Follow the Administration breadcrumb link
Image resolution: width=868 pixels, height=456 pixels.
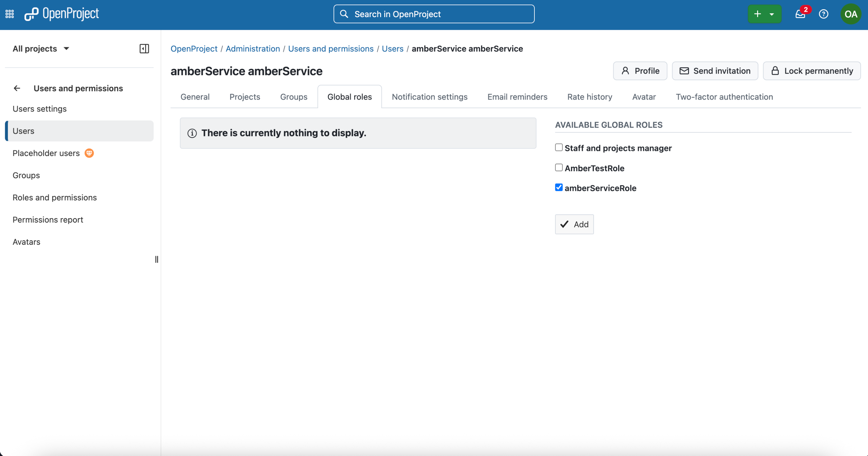(252, 49)
